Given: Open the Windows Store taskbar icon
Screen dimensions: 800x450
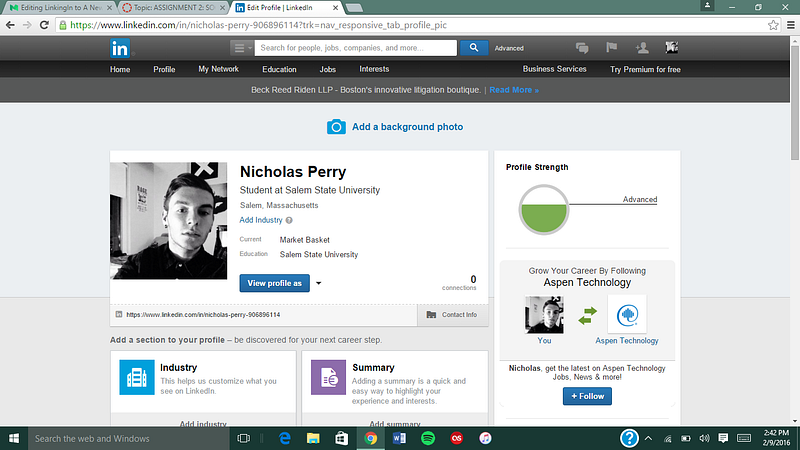Looking at the screenshot, I should coord(341,438).
